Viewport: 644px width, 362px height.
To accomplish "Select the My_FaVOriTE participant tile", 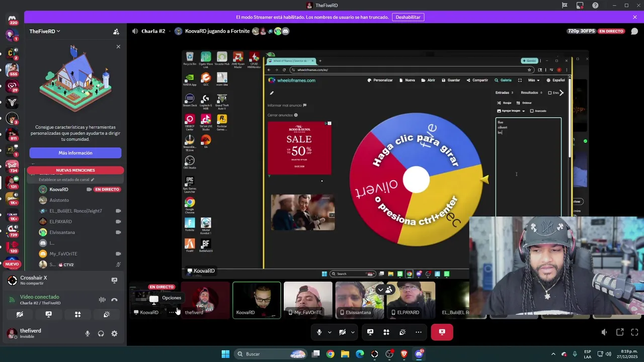I will pyautogui.click(x=308, y=300).
